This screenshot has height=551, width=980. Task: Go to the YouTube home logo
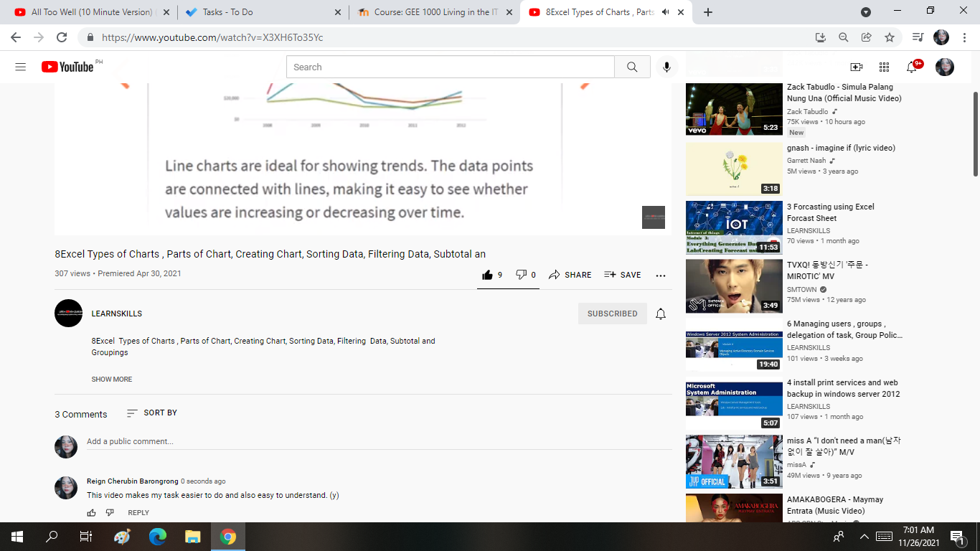[67, 67]
